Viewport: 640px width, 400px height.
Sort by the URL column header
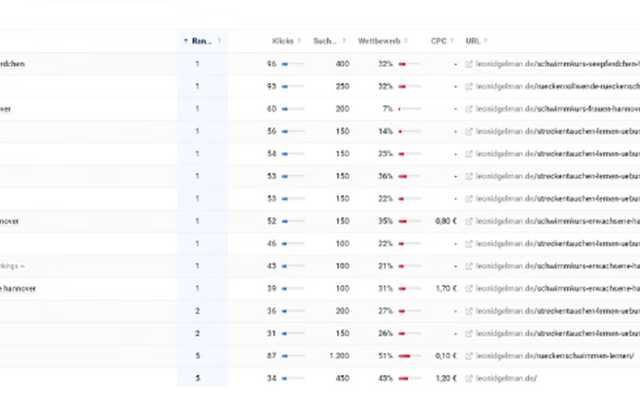pyautogui.click(x=473, y=41)
